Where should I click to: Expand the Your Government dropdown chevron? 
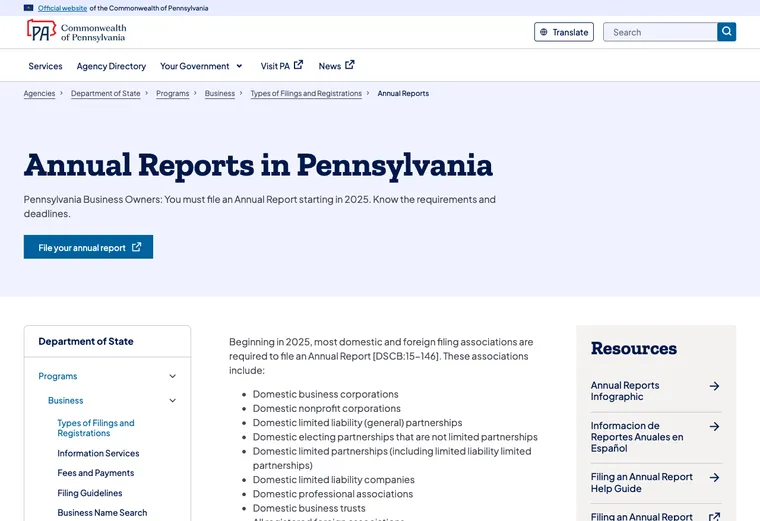coord(239,66)
